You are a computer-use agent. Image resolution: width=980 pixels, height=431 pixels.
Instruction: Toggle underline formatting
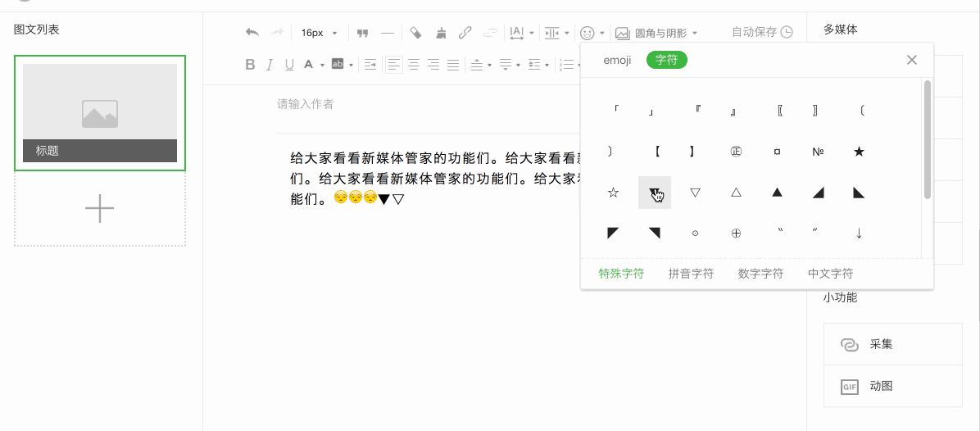[289, 64]
